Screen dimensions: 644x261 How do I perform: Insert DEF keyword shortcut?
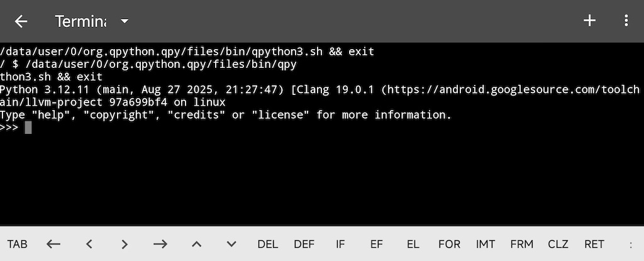(304, 244)
